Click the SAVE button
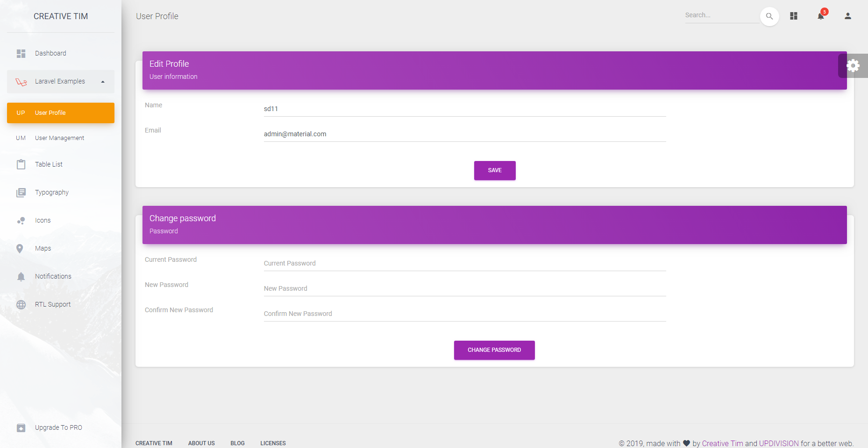 click(495, 170)
